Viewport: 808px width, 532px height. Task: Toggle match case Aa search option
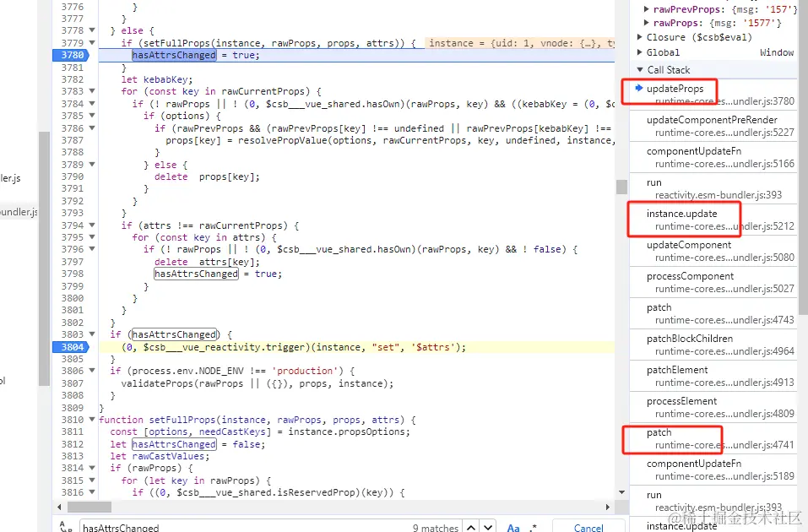click(513, 528)
